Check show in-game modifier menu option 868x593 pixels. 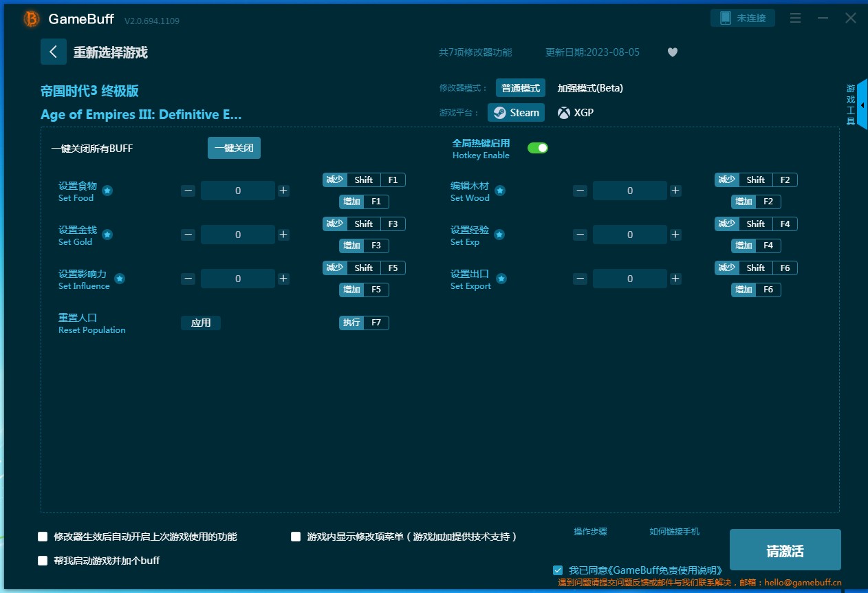pos(296,537)
